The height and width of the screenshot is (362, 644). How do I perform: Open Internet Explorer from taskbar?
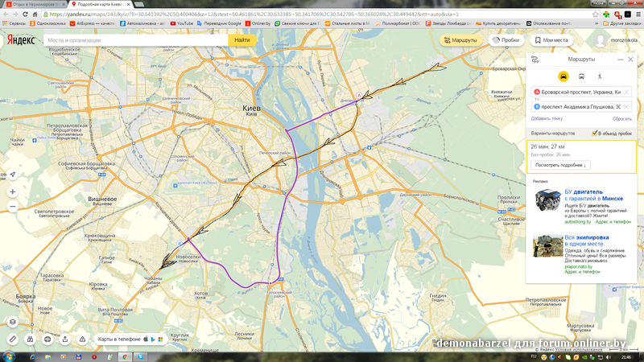(x=32, y=357)
